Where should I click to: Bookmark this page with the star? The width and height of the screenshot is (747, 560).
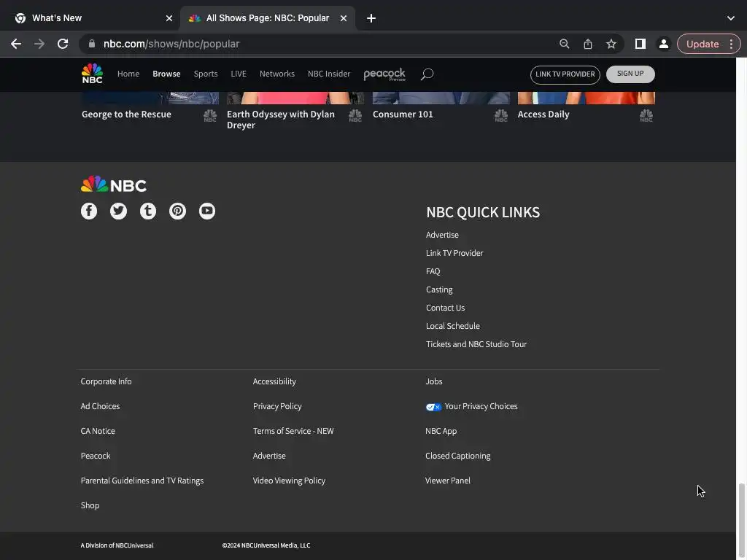click(611, 44)
